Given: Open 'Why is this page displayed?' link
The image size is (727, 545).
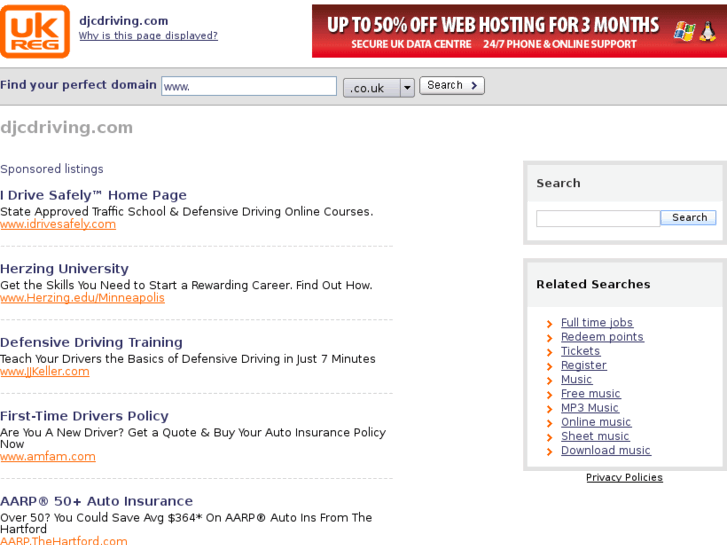Looking at the screenshot, I should coord(148,36).
